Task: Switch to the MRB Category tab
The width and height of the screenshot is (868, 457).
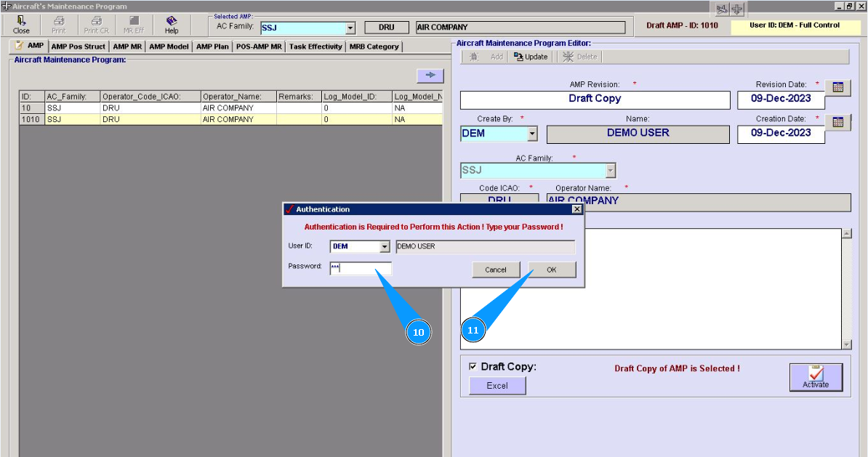Action: click(x=374, y=46)
